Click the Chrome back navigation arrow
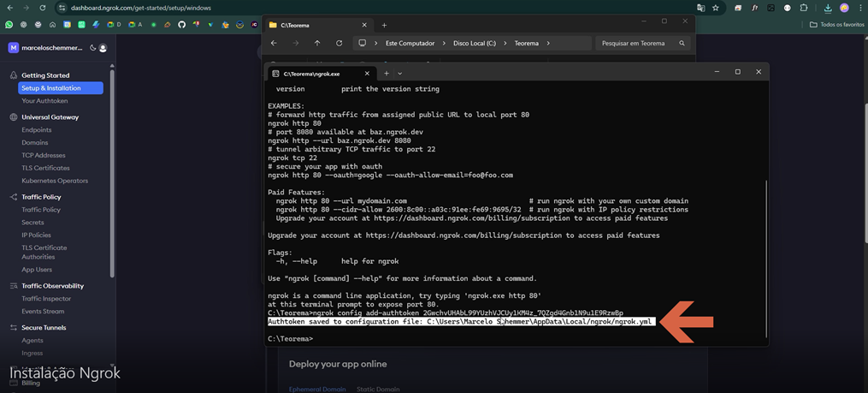The image size is (868, 393). [9, 9]
